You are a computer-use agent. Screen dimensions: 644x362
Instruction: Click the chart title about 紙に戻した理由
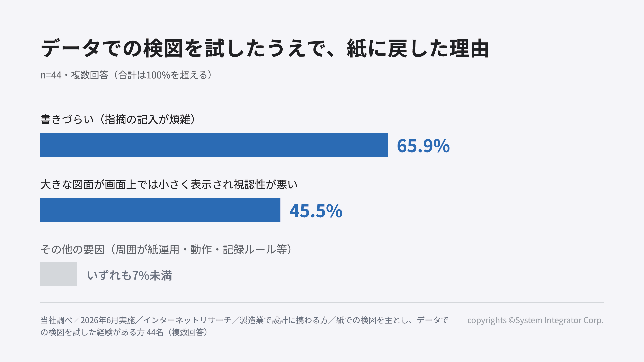pos(264,48)
